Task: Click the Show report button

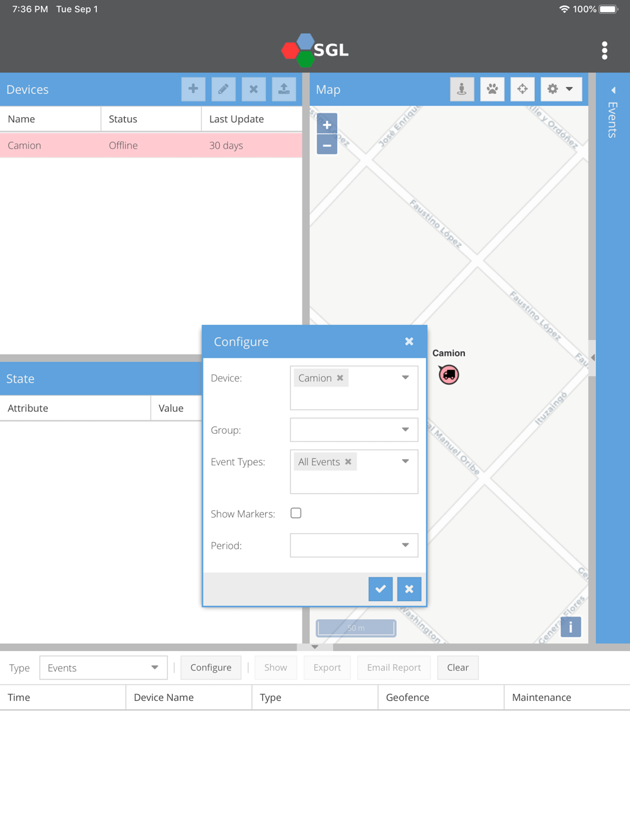Action: click(x=276, y=667)
